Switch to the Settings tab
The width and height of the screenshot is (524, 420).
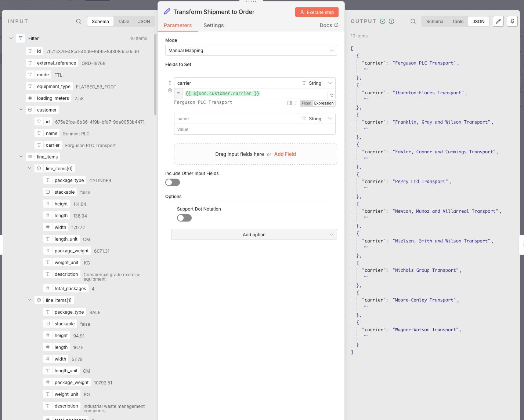tap(214, 25)
